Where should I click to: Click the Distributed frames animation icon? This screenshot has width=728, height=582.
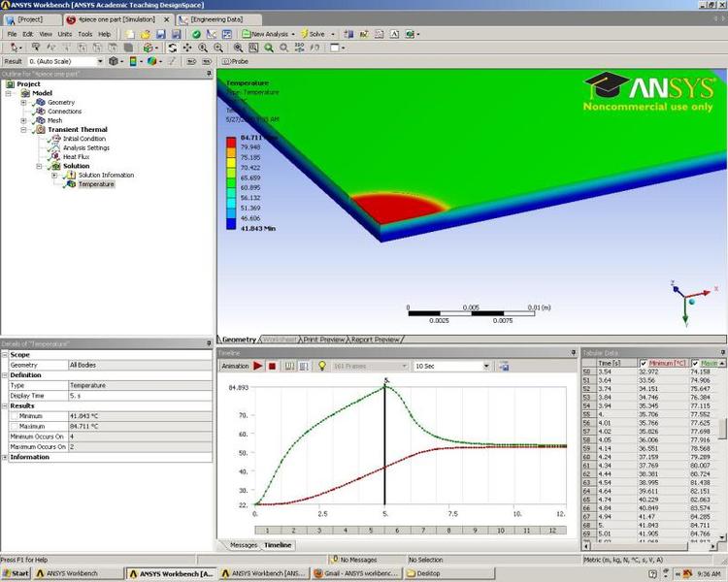(x=289, y=367)
